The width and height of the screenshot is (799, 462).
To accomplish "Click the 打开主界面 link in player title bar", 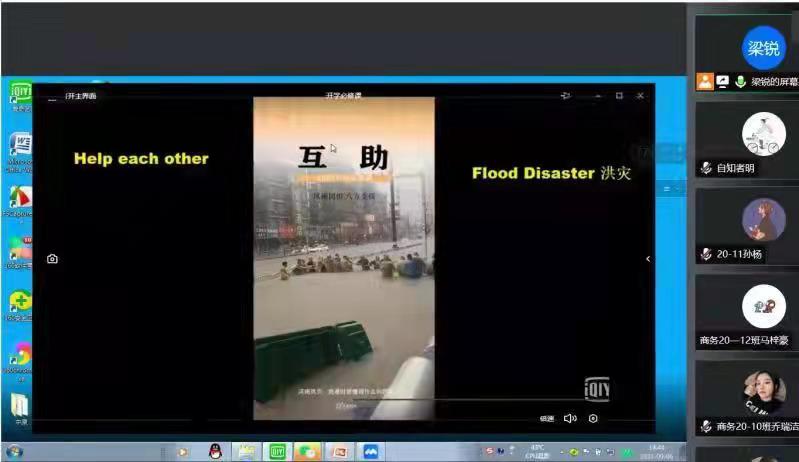I will click(x=80, y=96).
